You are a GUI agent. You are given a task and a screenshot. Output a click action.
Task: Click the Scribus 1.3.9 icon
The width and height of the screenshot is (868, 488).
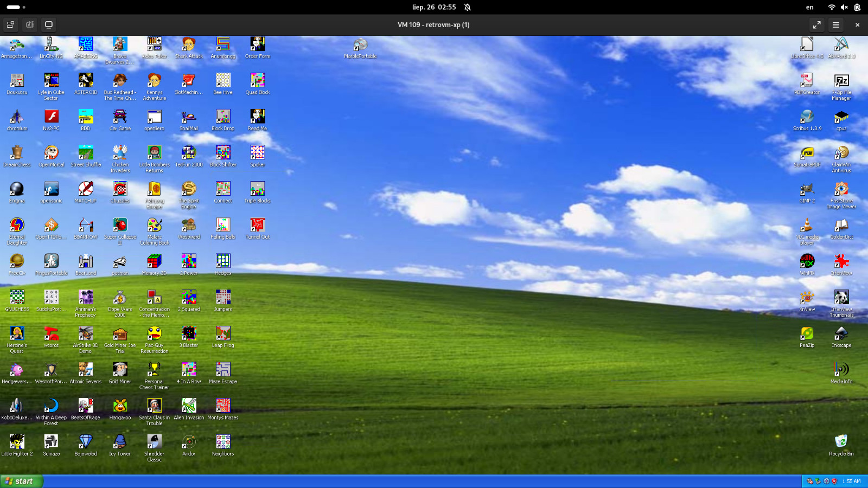[807, 117]
